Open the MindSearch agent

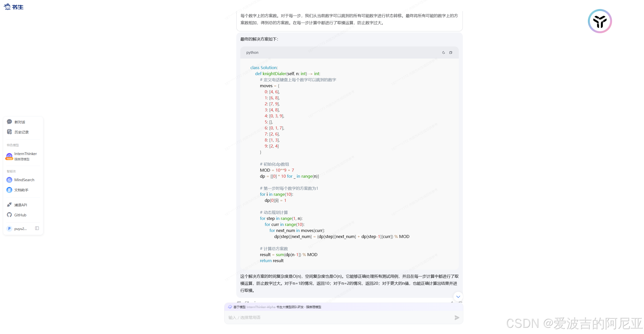coord(24,180)
